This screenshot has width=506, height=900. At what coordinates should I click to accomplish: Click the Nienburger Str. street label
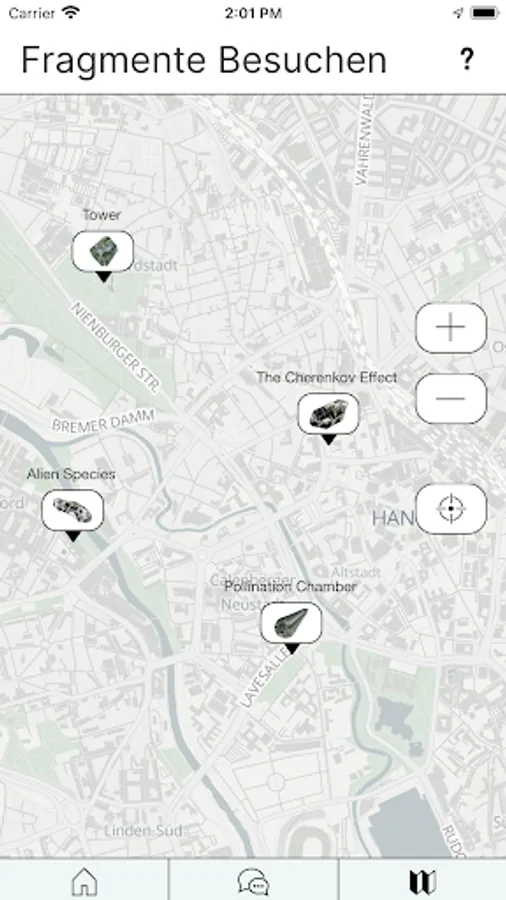114,348
